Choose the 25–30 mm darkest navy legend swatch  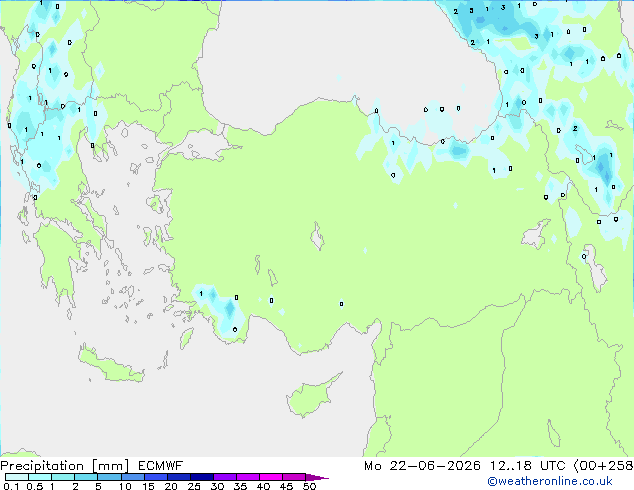[x=202, y=477]
